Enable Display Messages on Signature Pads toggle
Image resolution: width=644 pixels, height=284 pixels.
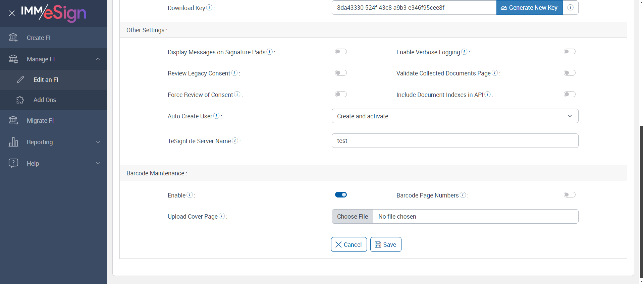coord(341,52)
